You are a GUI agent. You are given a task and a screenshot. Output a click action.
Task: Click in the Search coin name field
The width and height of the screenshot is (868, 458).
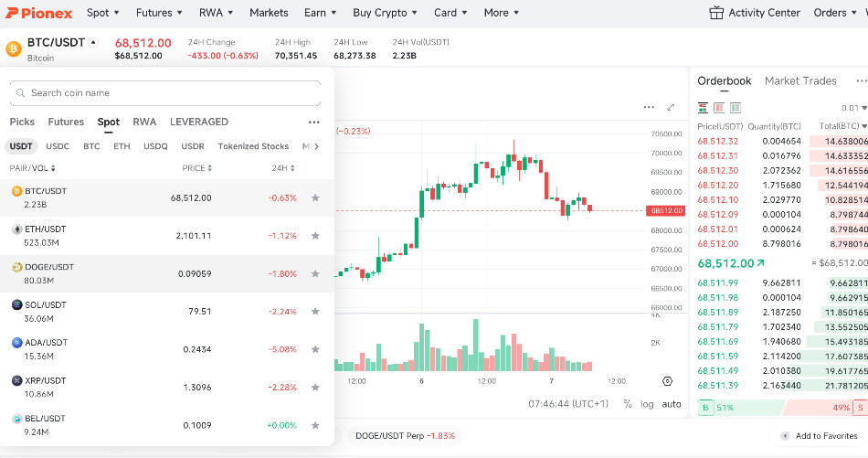pyautogui.click(x=165, y=93)
